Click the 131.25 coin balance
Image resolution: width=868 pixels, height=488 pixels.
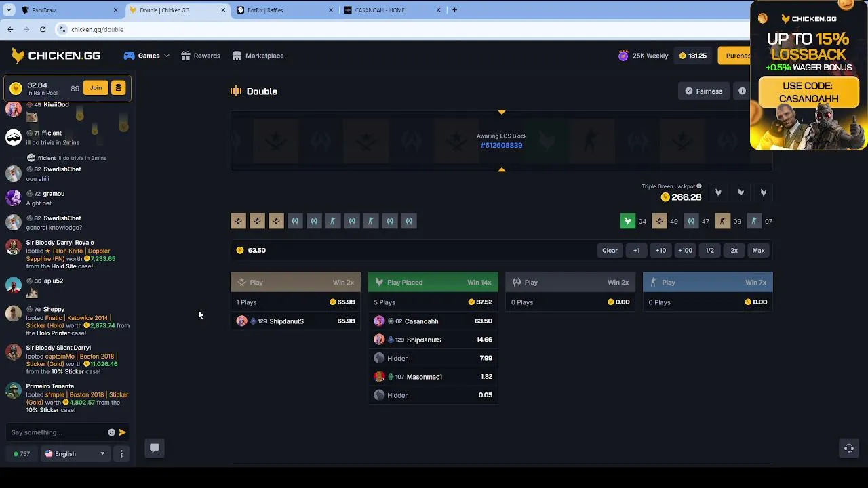point(693,56)
